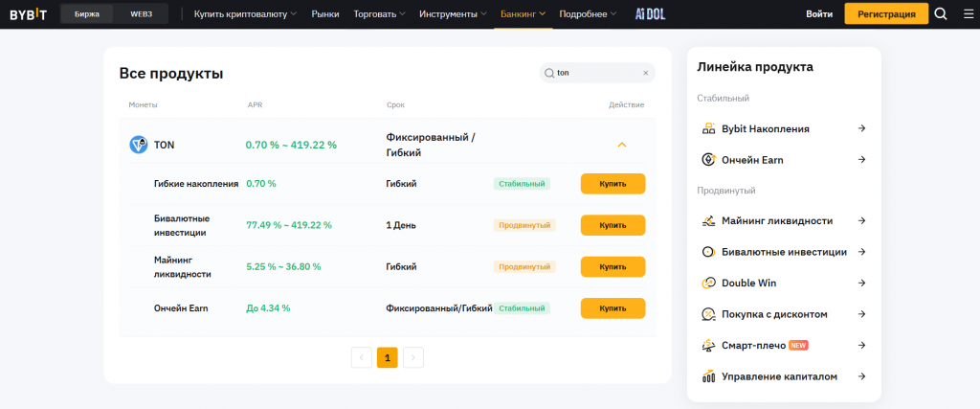Click the AI DOL icon in navigation
Viewport: 980px width, 409px height.
click(651, 14)
